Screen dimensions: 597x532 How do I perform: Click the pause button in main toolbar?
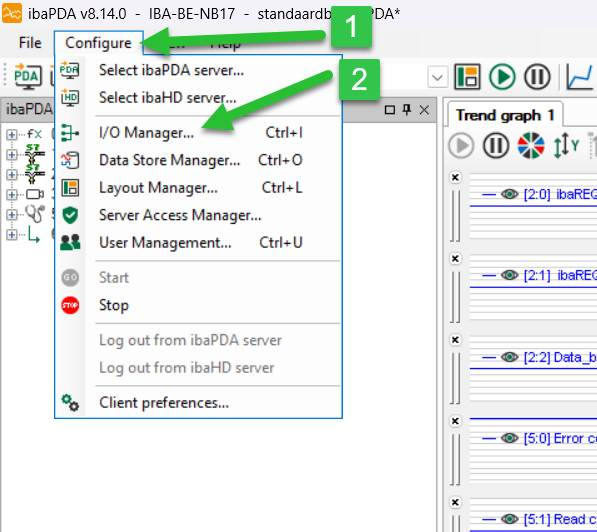click(537, 77)
